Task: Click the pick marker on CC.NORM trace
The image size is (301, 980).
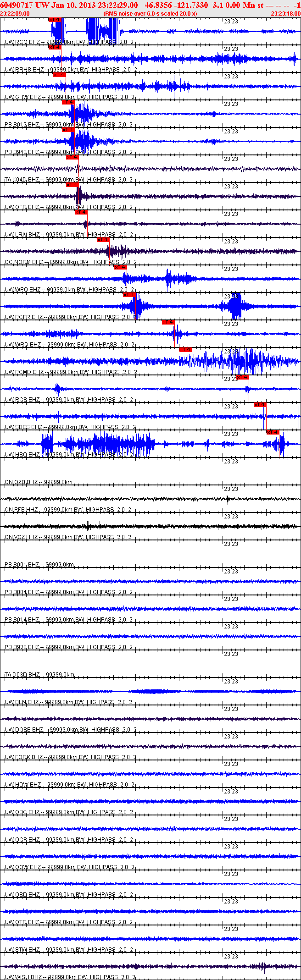Action: pos(103,240)
